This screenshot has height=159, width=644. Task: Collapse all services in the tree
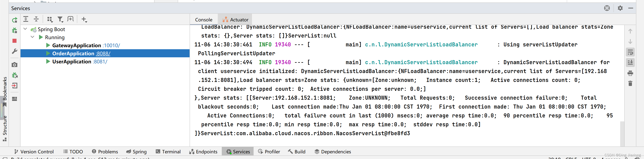coord(36,19)
